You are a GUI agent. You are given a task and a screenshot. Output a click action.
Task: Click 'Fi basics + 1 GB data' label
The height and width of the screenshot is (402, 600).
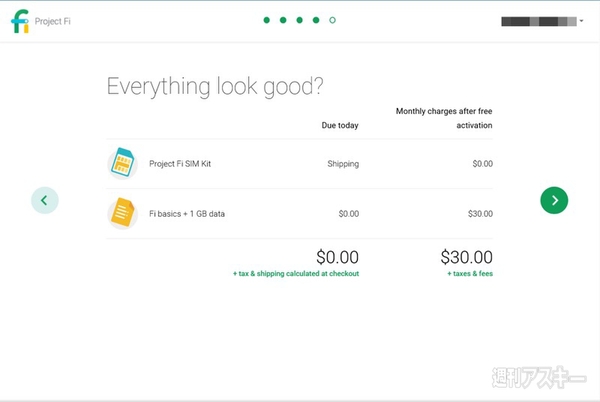187,214
